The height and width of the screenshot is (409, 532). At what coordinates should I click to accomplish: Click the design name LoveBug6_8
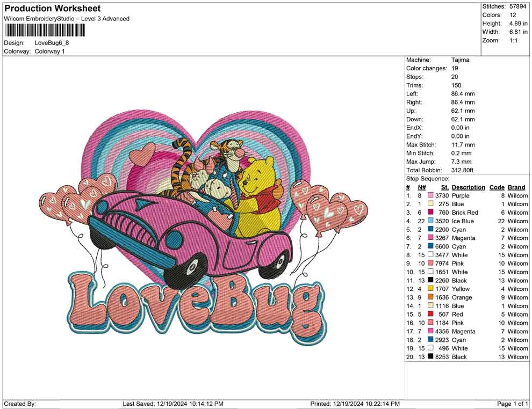[52, 43]
